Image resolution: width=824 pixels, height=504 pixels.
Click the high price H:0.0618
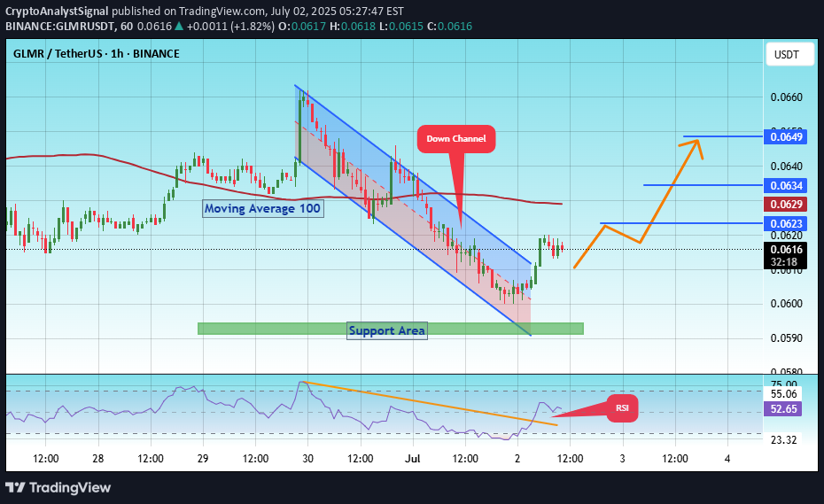pyautogui.click(x=353, y=27)
